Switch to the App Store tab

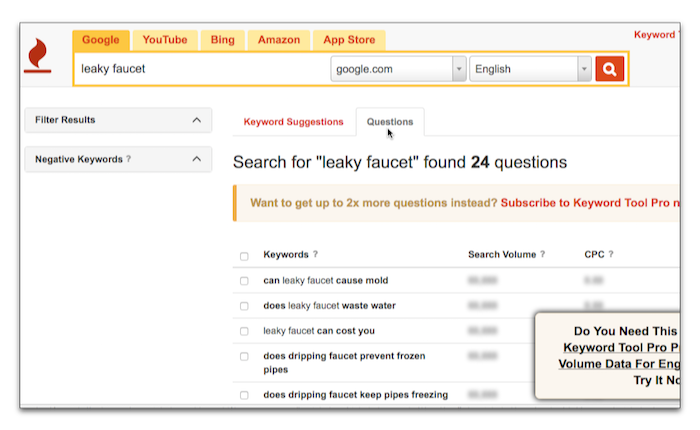pyautogui.click(x=349, y=40)
